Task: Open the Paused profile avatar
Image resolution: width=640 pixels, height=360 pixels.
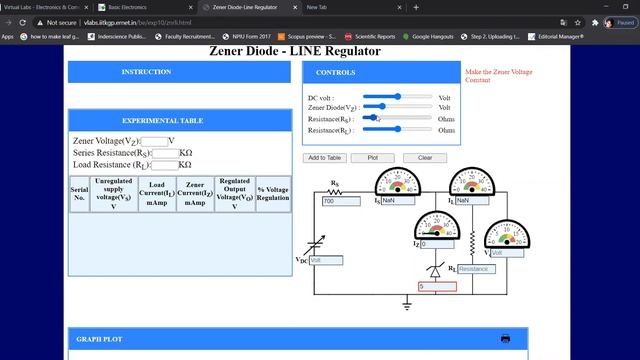Action: click(621, 23)
